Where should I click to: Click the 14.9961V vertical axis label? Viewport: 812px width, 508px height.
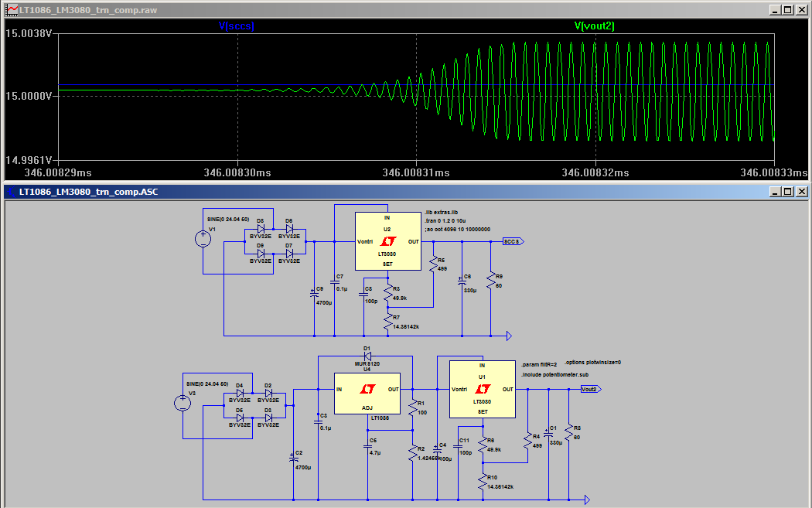[29, 160]
